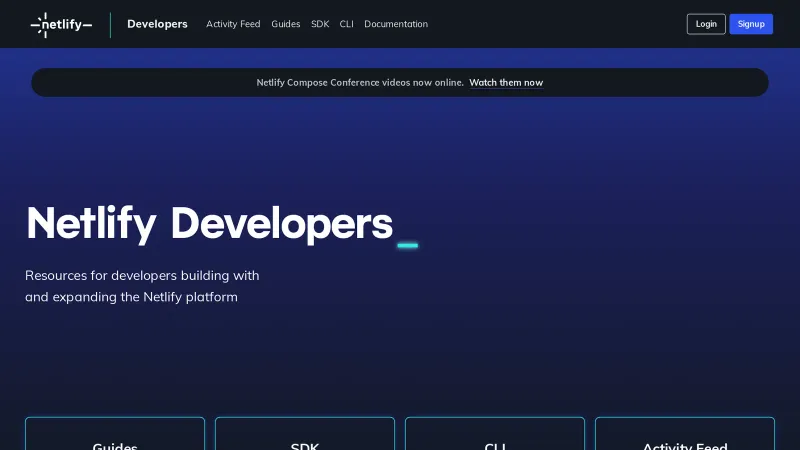The image size is (800, 450).
Task: Open the CLI card
Action: (495, 435)
